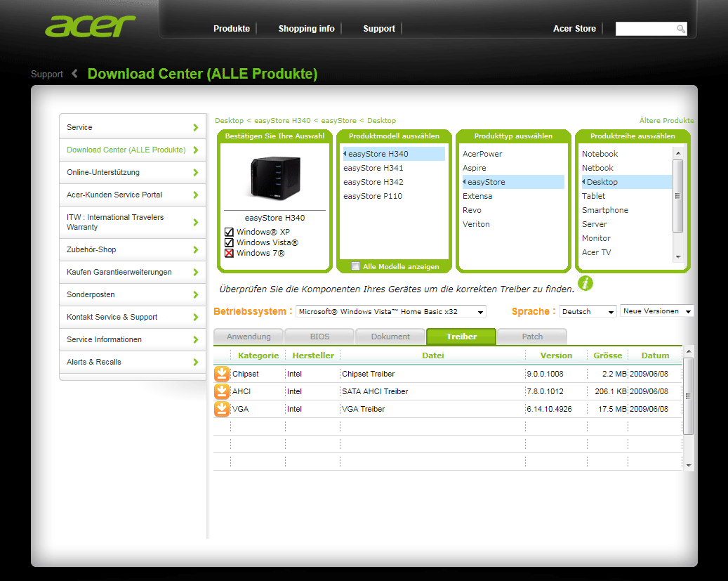
Task: Download the VGA Treiber file
Action: tap(221, 409)
